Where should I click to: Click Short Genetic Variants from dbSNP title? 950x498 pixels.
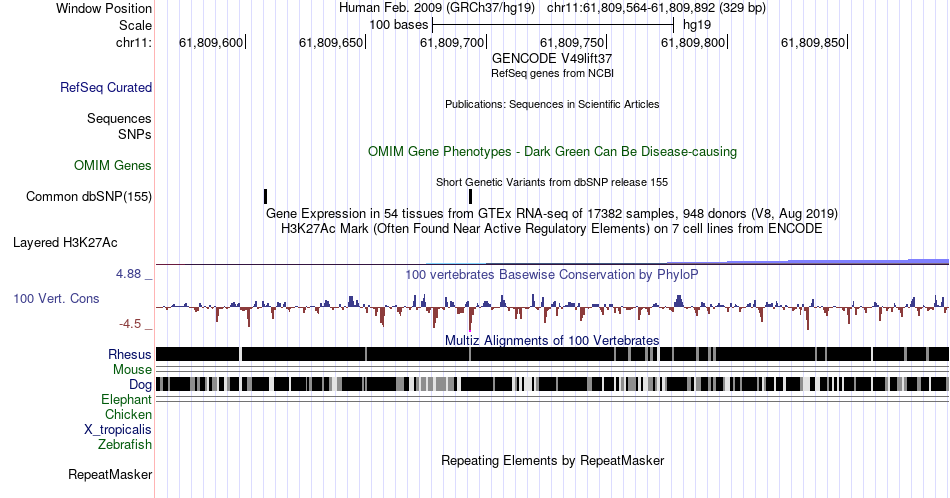click(552, 182)
